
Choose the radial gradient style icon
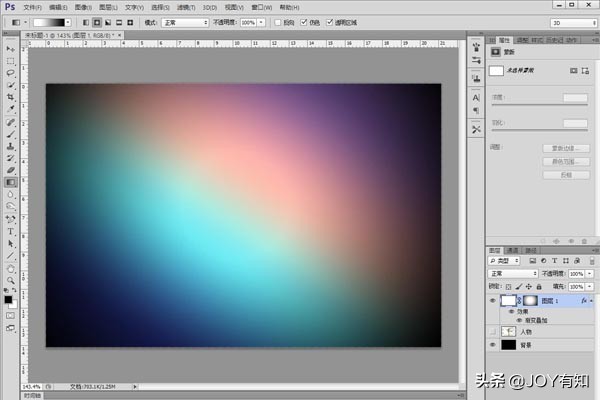coord(97,21)
